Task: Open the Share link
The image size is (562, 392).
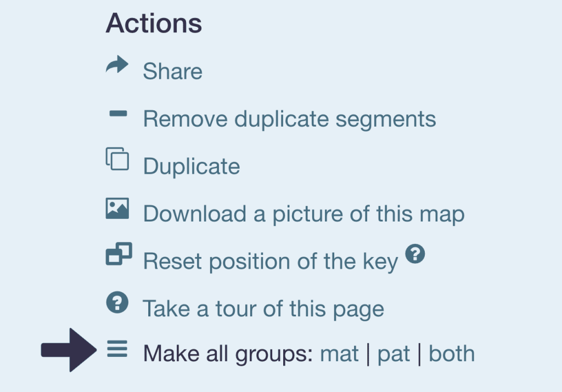Action: click(x=172, y=72)
